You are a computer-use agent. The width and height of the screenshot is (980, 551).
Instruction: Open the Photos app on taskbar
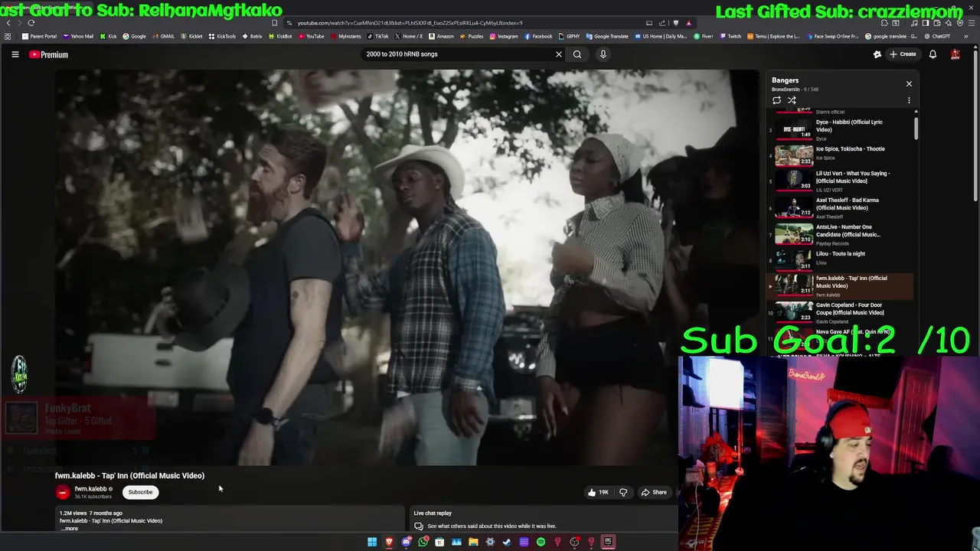click(456, 542)
